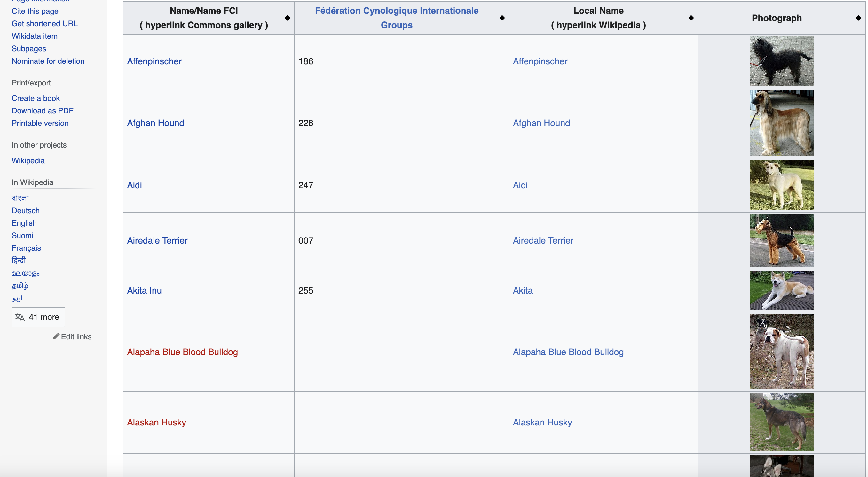The height and width of the screenshot is (477, 868).
Task: Open Alapaha Blue Blood Bulldog Wikipedia link
Action: tap(568, 352)
